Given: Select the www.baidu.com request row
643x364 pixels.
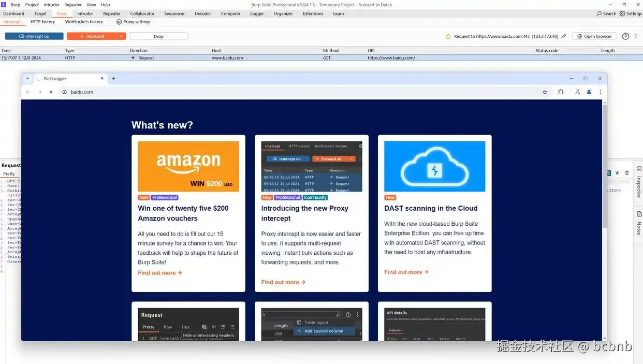Looking at the screenshot, I should click(321, 58).
